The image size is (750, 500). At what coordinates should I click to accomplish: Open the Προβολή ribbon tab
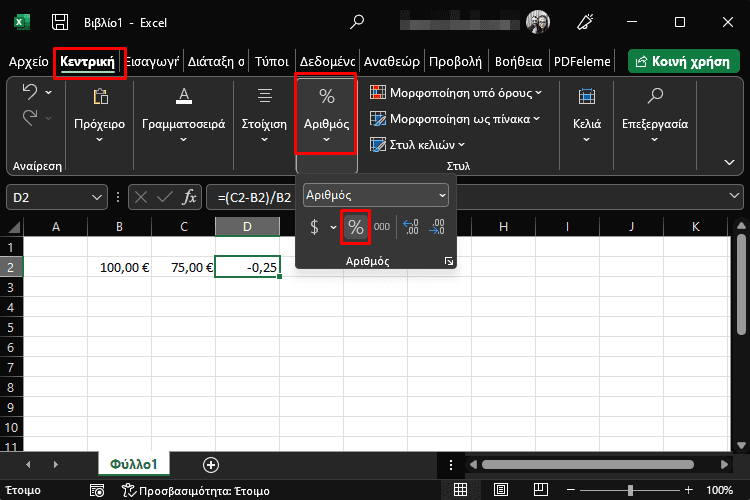455,62
